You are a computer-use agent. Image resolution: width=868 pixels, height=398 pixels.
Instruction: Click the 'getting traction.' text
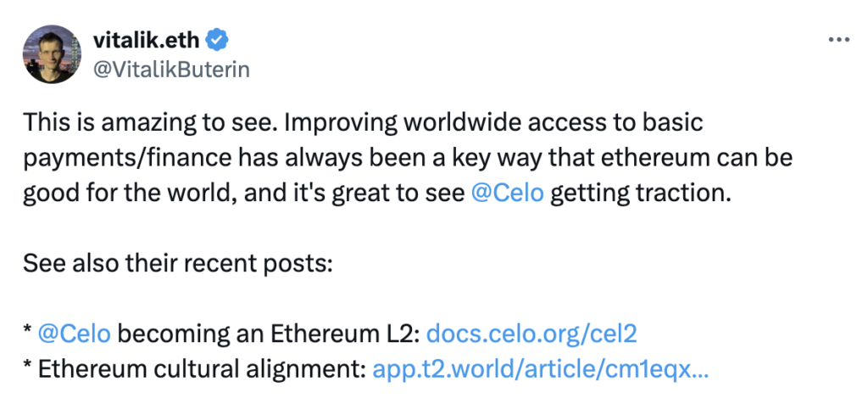click(x=641, y=193)
